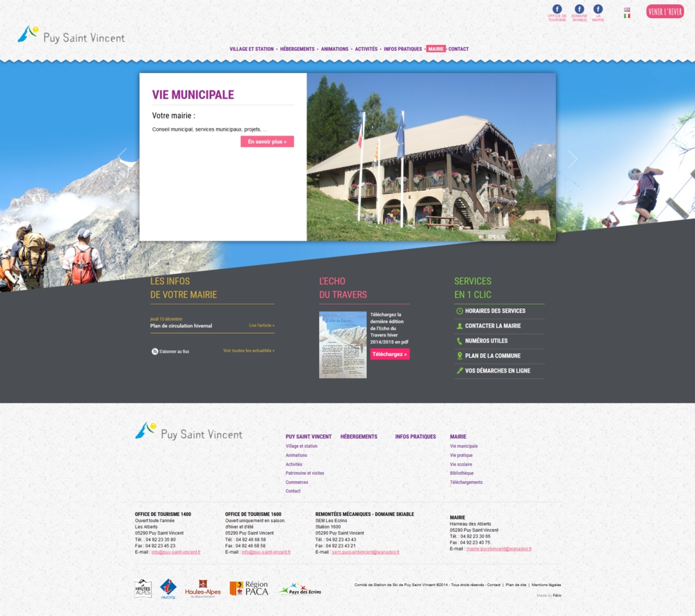Switch language with the Italian flag
695x616 pixels.
coord(627,16)
